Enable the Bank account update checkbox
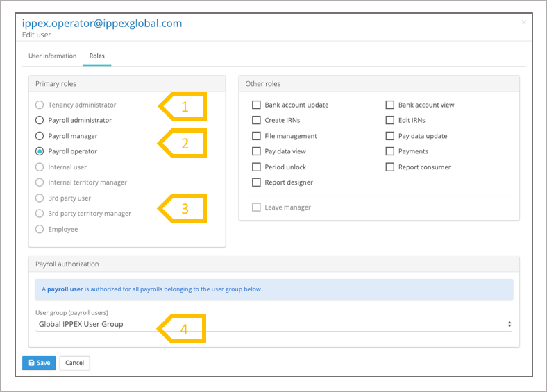547x392 pixels. (x=257, y=105)
